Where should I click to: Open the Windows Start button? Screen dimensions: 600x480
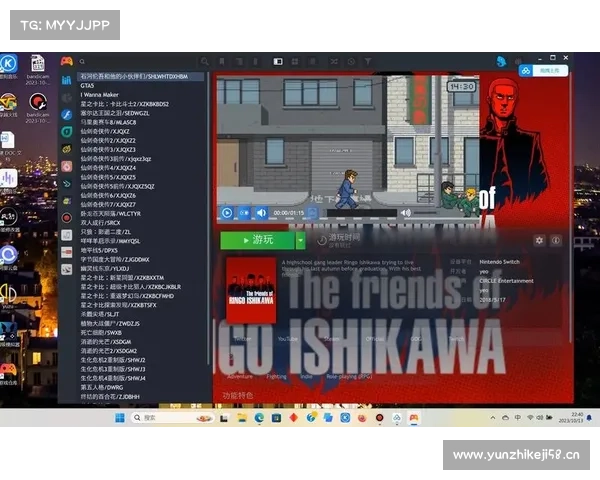click(x=120, y=418)
